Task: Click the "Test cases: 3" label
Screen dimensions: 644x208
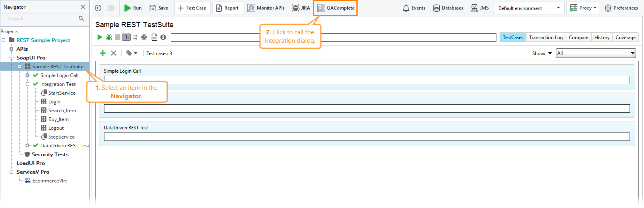Action: (x=159, y=53)
